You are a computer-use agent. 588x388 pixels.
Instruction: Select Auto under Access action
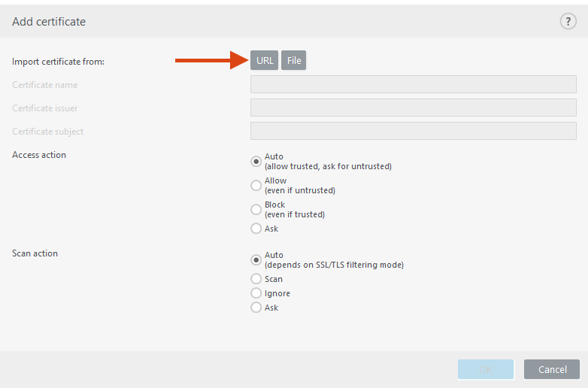256,162
